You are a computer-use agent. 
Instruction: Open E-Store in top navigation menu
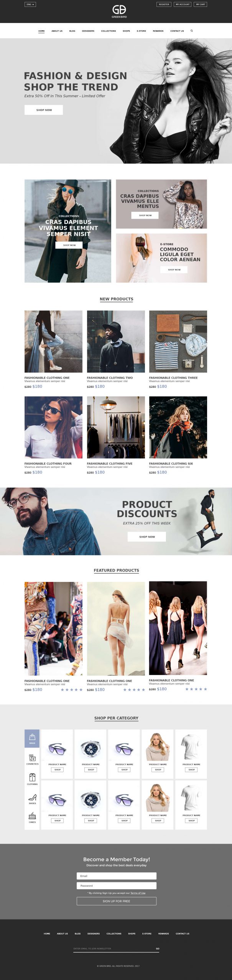pyautogui.click(x=142, y=31)
